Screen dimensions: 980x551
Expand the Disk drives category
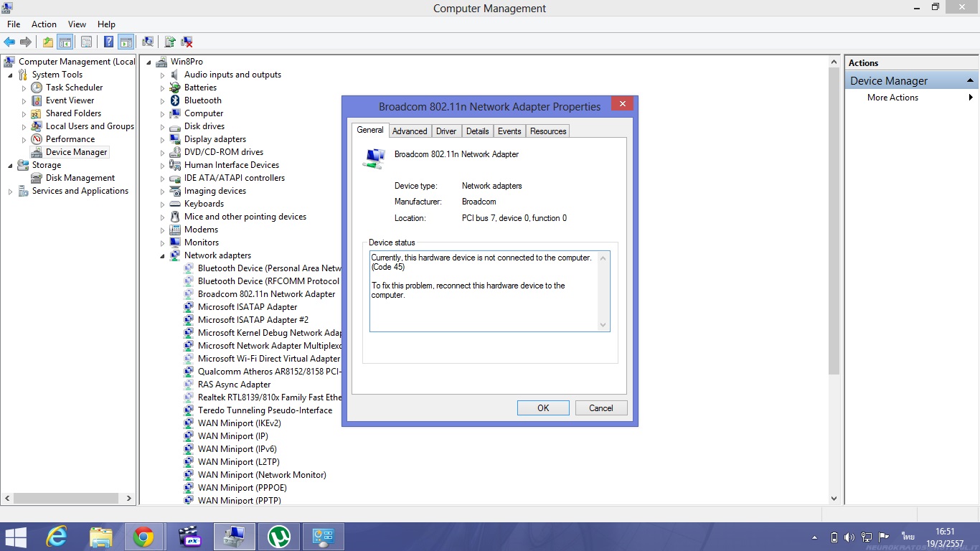(x=163, y=126)
